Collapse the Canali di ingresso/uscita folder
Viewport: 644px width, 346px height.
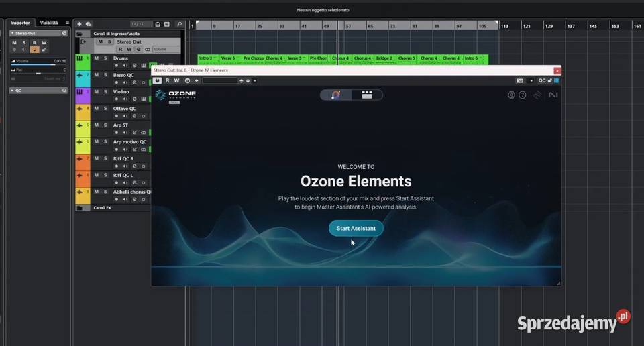coord(80,34)
